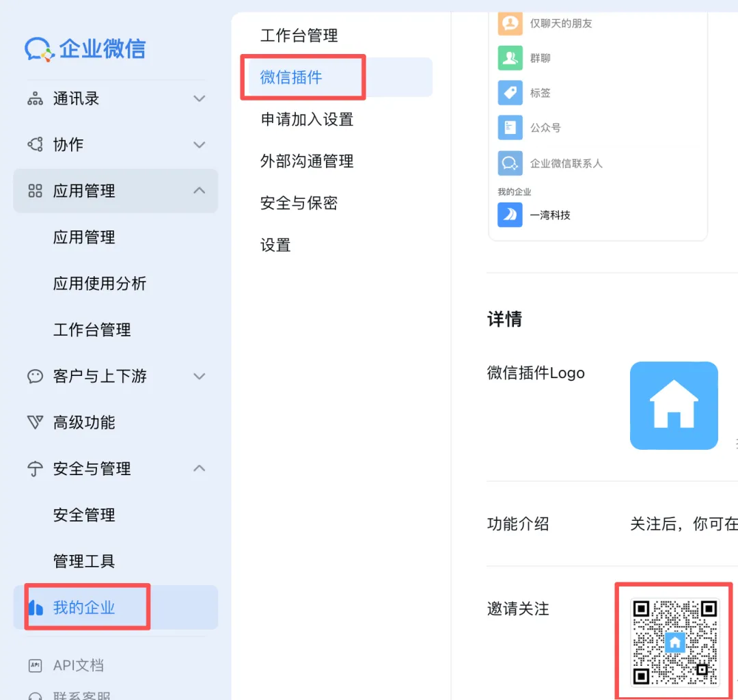Select the 申请加入设置 tab
Image resolution: width=738 pixels, height=700 pixels.
point(307,119)
